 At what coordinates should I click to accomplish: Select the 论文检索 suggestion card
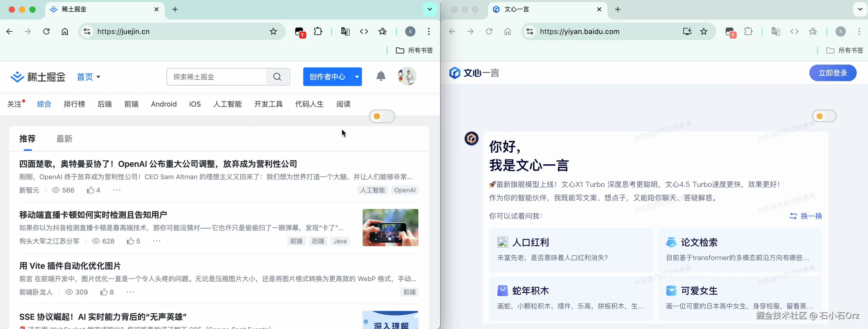[740, 250]
